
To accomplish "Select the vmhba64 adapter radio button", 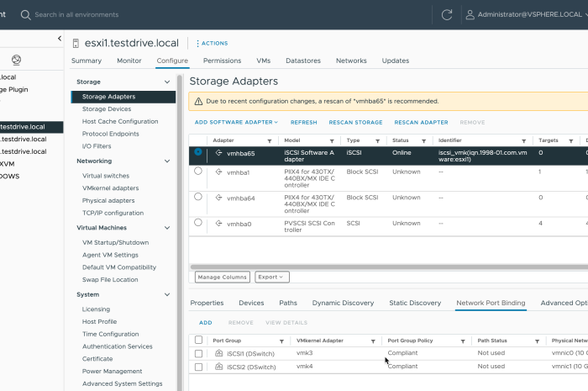I will point(198,197).
